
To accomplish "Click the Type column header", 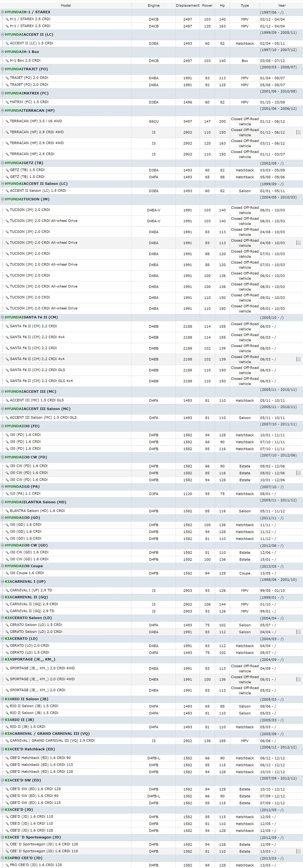I will 245,5.
